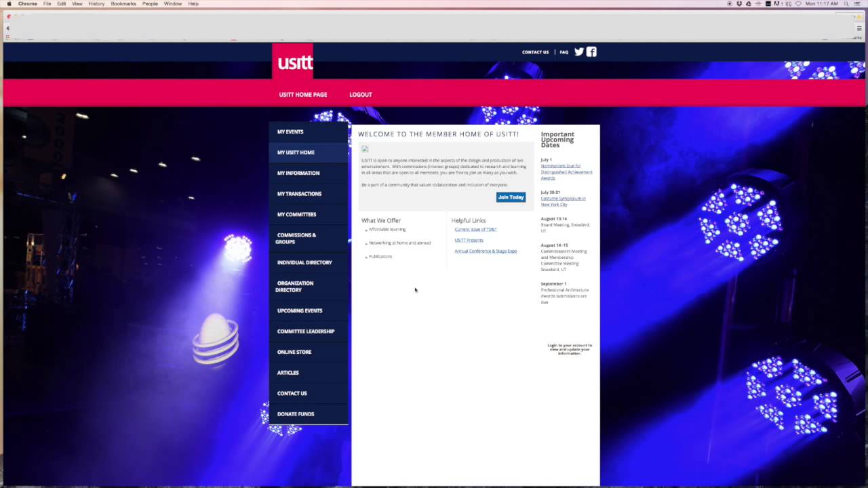
Task: Open Annual Conference & Stage Expo link
Action: tap(486, 251)
